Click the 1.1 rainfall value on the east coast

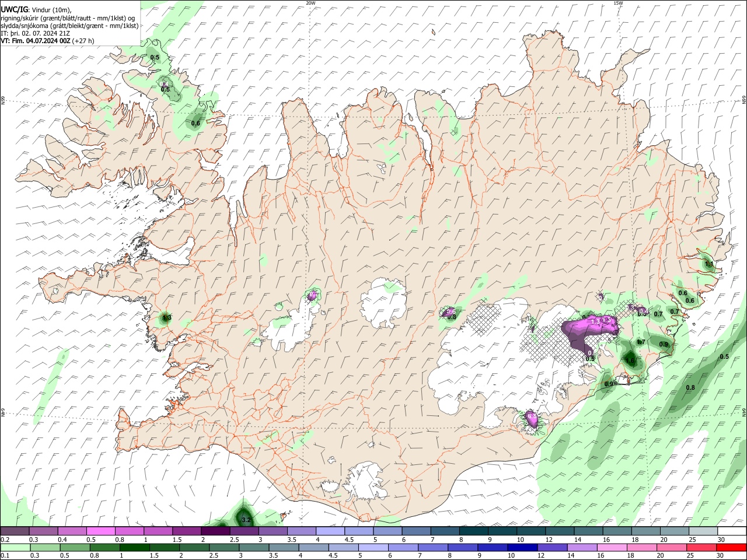pyautogui.click(x=709, y=264)
